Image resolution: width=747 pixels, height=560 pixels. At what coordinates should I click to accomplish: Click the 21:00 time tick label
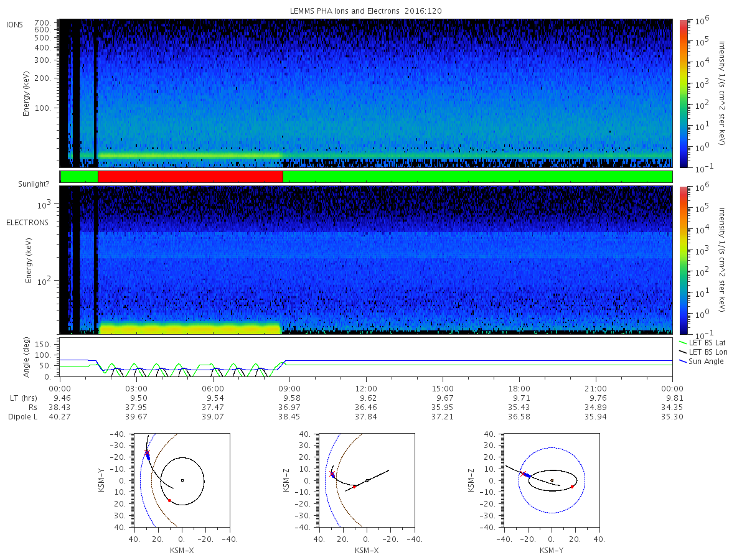[596, 388]
